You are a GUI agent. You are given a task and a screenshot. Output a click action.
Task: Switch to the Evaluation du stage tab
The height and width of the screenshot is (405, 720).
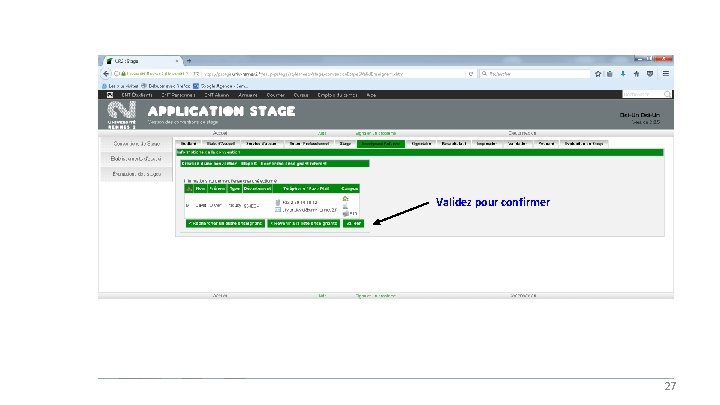(x=584, y=144)
